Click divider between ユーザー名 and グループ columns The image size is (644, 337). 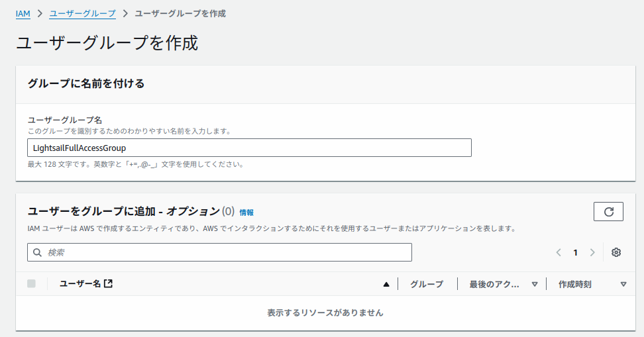coord(398,284)
